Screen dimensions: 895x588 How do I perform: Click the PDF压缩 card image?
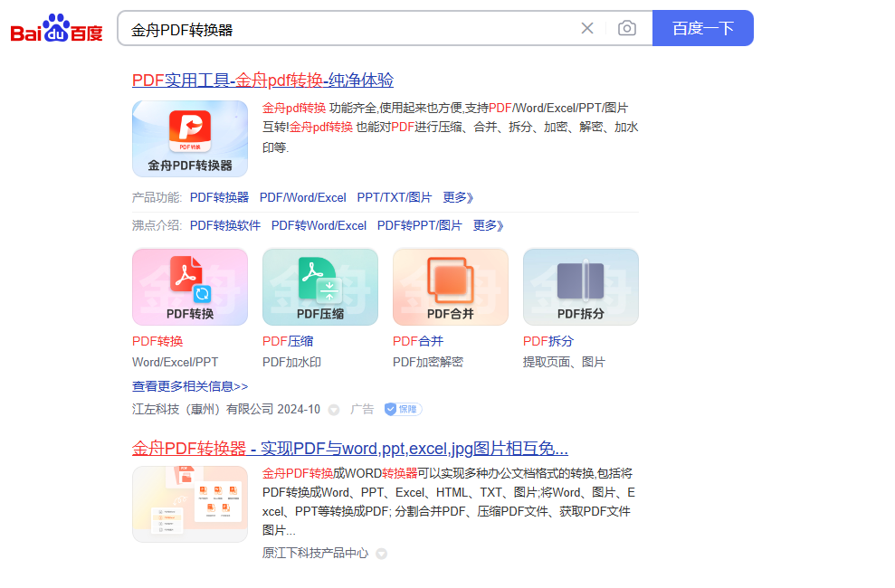click(x=320, y=287)
